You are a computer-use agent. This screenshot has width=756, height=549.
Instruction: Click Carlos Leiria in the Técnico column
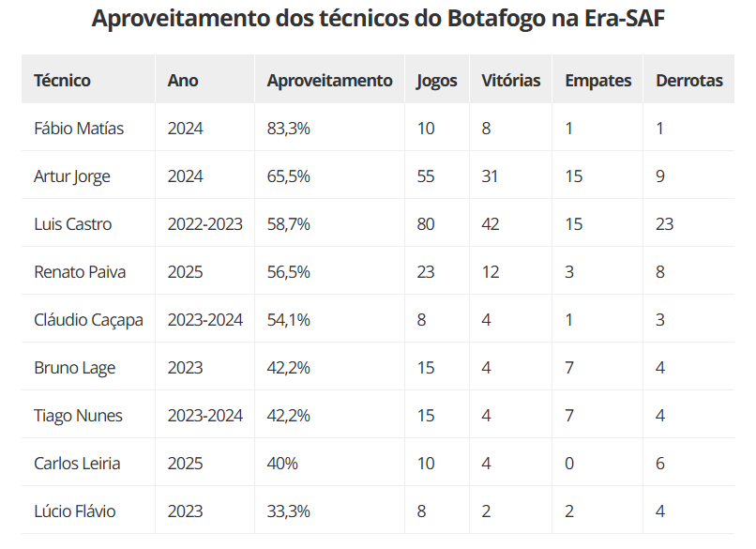coord(77,464)
